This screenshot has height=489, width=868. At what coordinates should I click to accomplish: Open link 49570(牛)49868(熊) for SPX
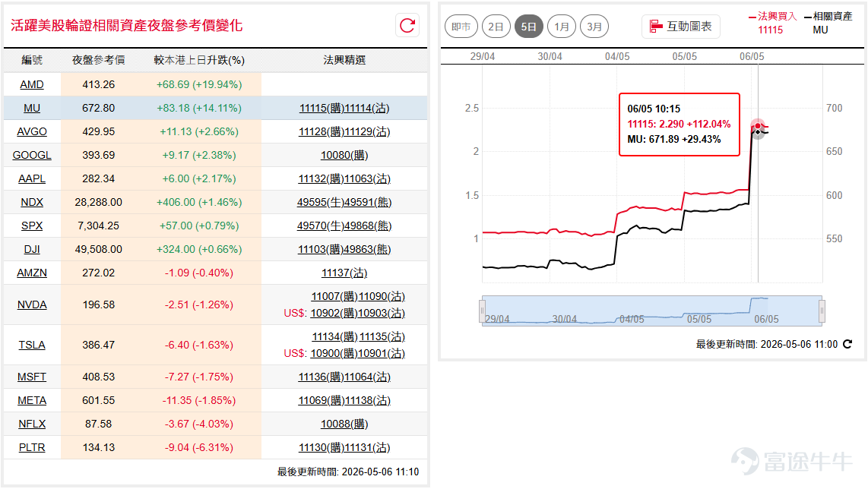(x=344, y=226)
